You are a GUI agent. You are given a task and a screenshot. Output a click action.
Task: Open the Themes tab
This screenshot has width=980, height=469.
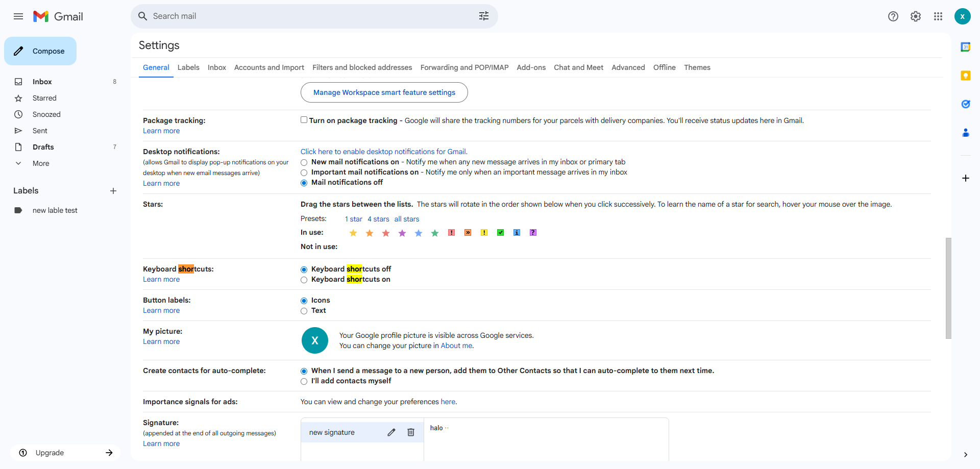[697, 67]
